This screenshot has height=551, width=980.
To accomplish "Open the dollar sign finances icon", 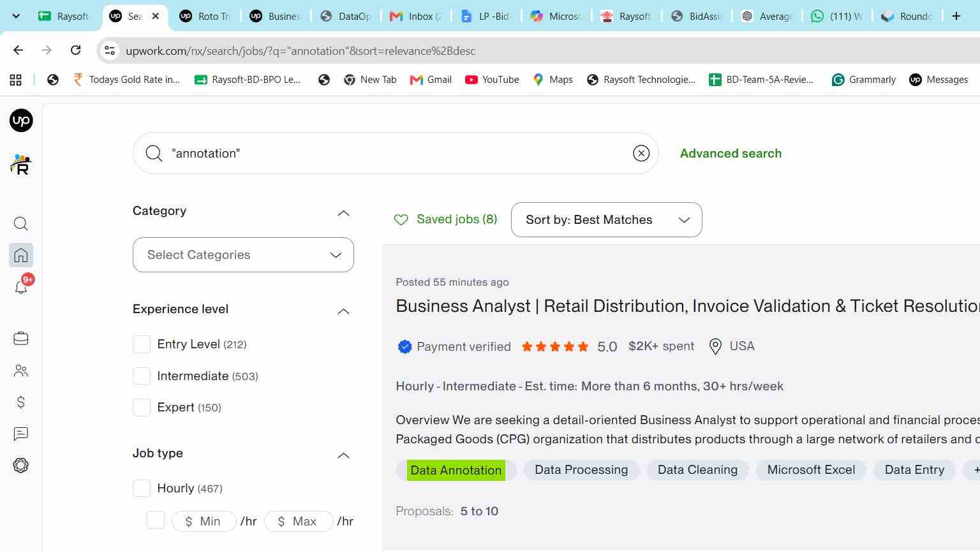I will point(21,402).
